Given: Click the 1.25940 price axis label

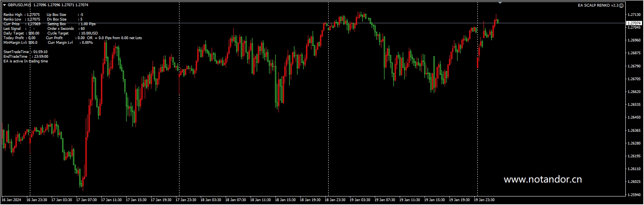Looking at the screenshot, I should (x=634, y=195).
